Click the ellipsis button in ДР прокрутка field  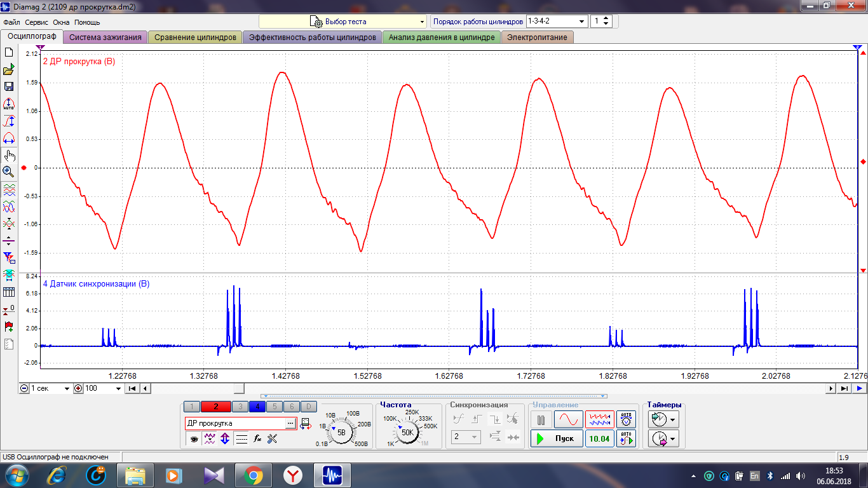[290, 423]
